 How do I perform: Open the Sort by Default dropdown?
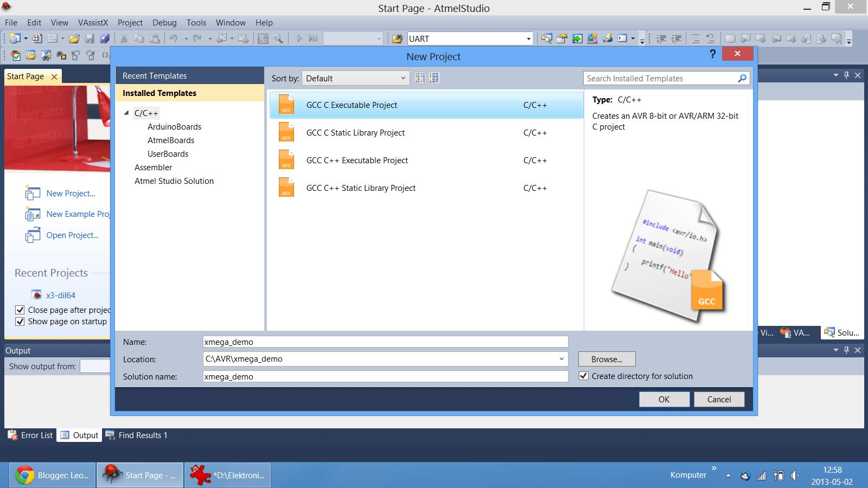pyautogui.click(x=356, y=78)
